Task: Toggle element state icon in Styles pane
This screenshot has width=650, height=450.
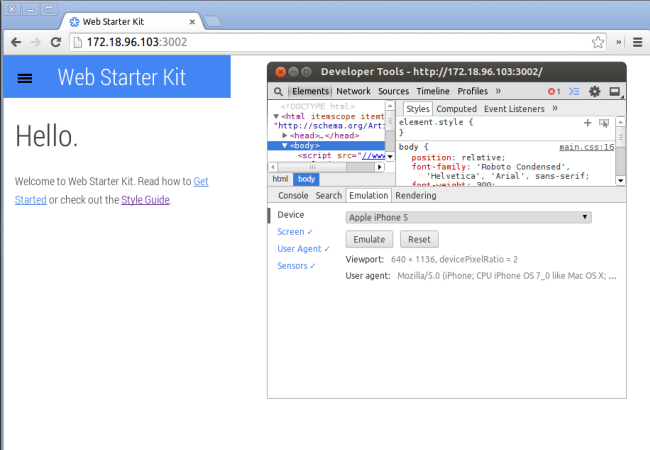Action: (604, 122)
